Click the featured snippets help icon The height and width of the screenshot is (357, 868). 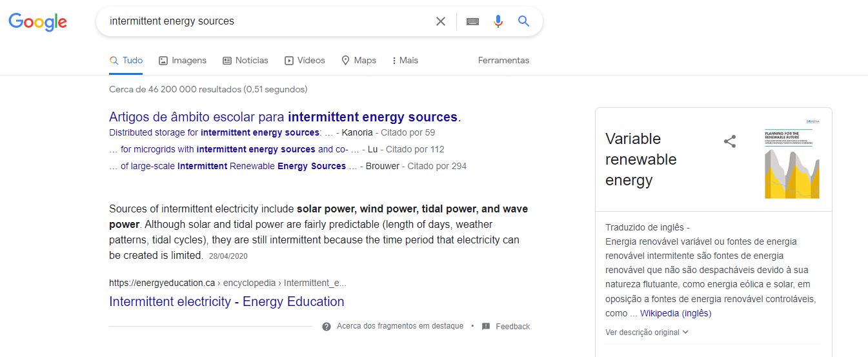(327, 327)
